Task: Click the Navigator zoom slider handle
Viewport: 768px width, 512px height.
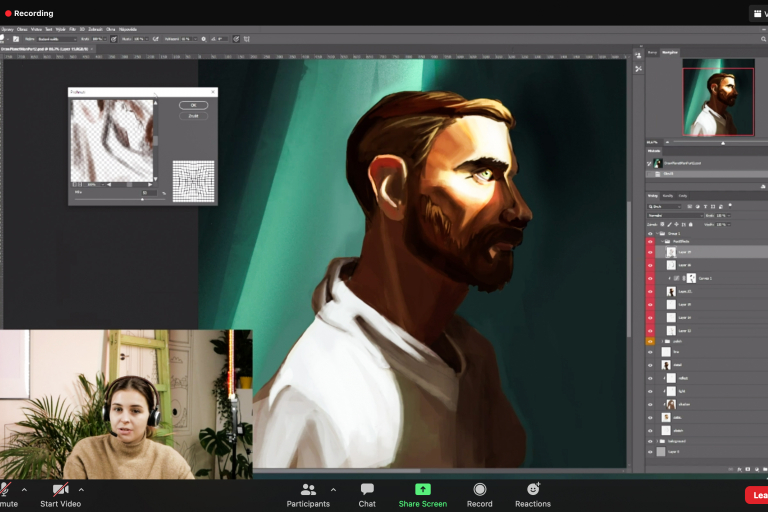Action: click(x=723, y=143)
